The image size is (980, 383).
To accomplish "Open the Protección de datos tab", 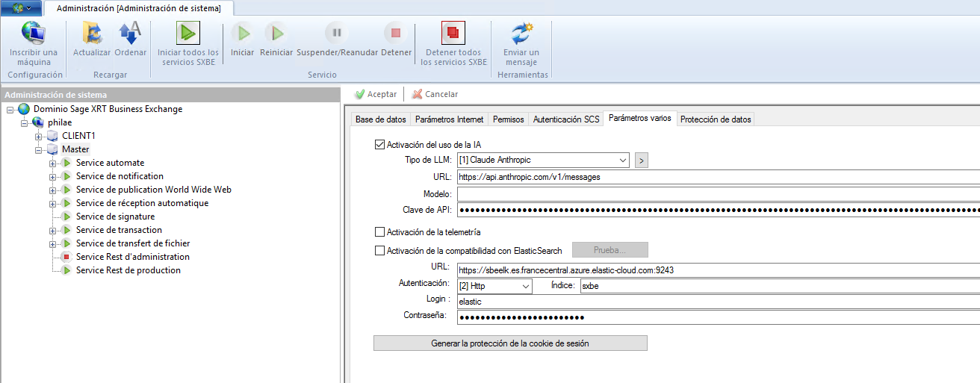I will coord(715,119).
